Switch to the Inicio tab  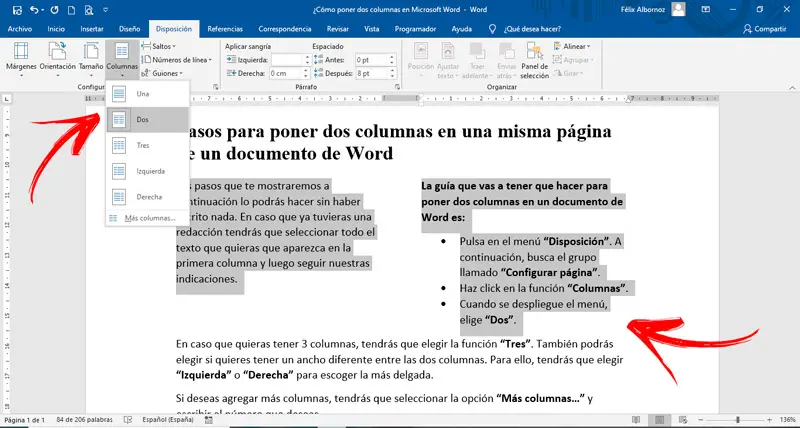56,29
